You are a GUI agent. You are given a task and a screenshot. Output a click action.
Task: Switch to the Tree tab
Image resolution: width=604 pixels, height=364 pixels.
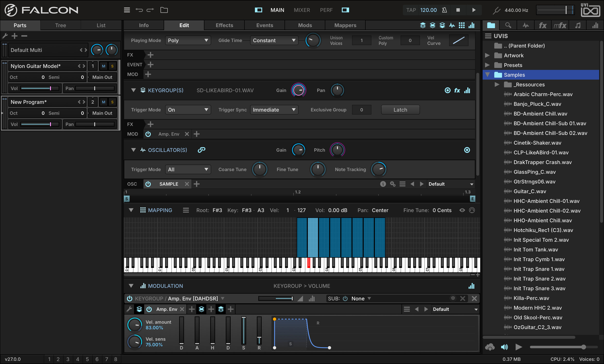(x=60, y=25)
